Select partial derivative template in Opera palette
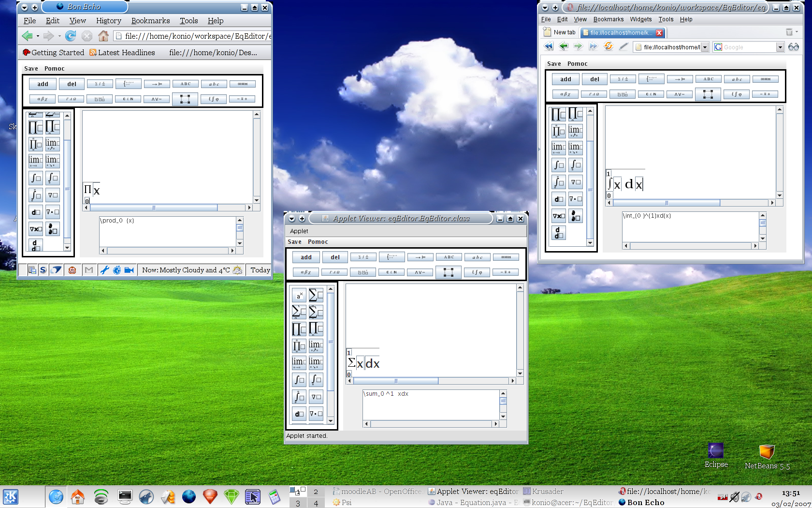The image size is (812, 508). pos(575,216)
